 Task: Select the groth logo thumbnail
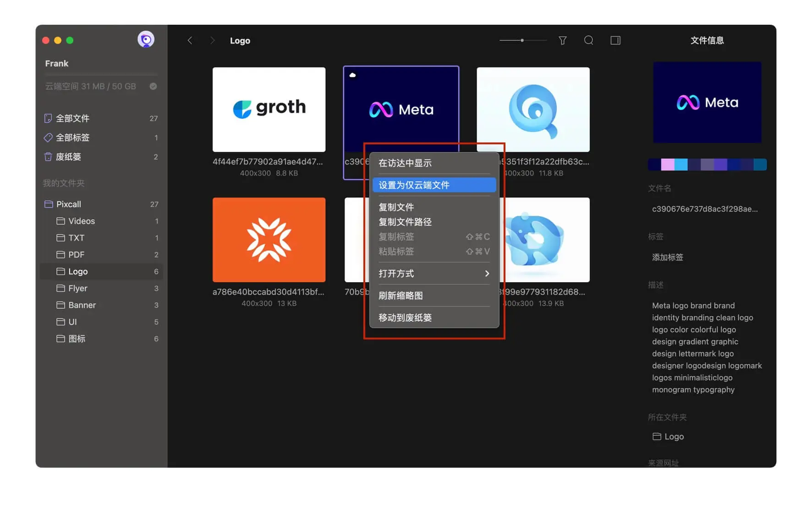pos(269,109)
